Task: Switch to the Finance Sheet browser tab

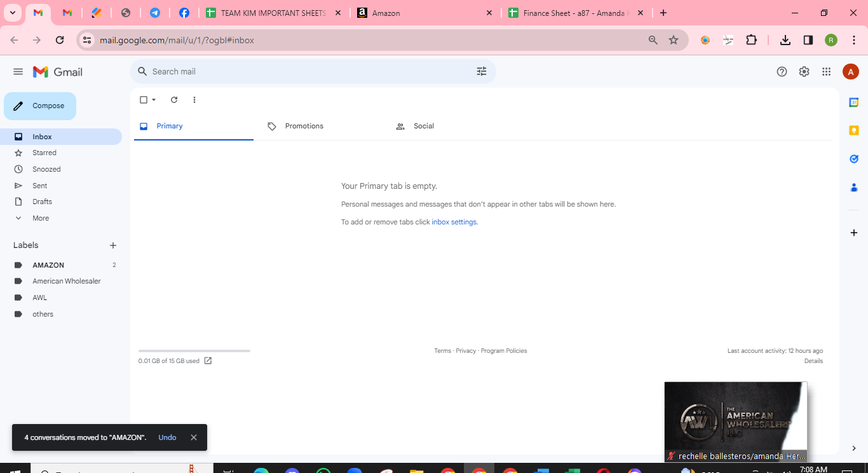Action: pos(576,13)
